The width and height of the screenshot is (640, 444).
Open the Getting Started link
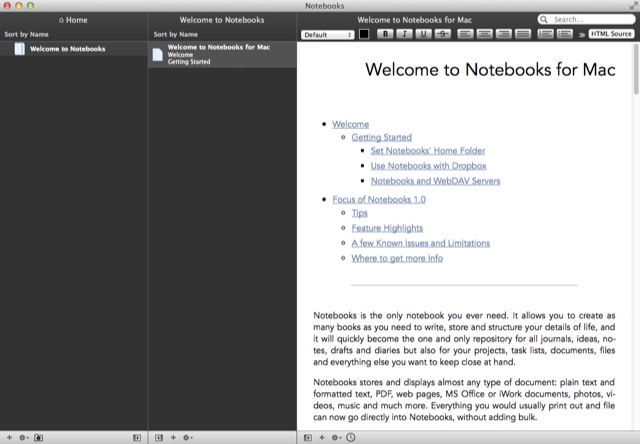[381, 137]
